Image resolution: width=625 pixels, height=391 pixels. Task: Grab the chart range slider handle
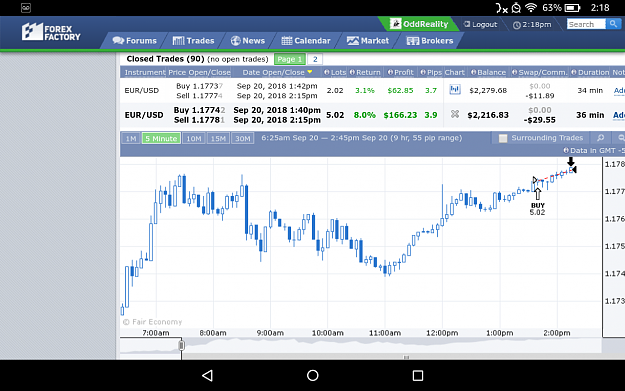pyautogui.click(x=181, y=345)
